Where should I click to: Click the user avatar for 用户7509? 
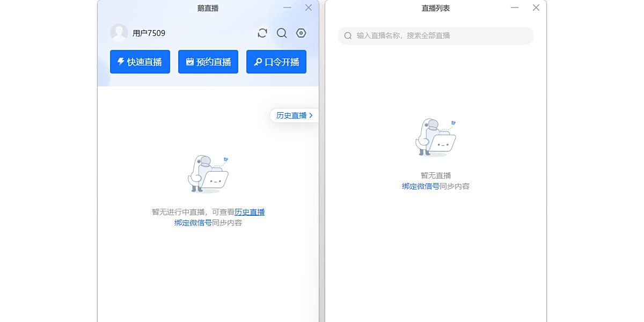coord(119,33)
